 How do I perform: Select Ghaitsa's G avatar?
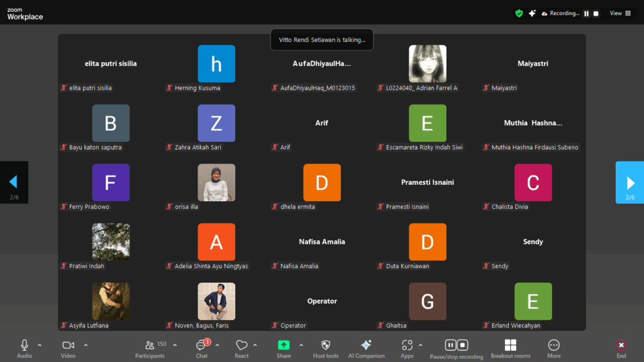click(x=428, y=301)
